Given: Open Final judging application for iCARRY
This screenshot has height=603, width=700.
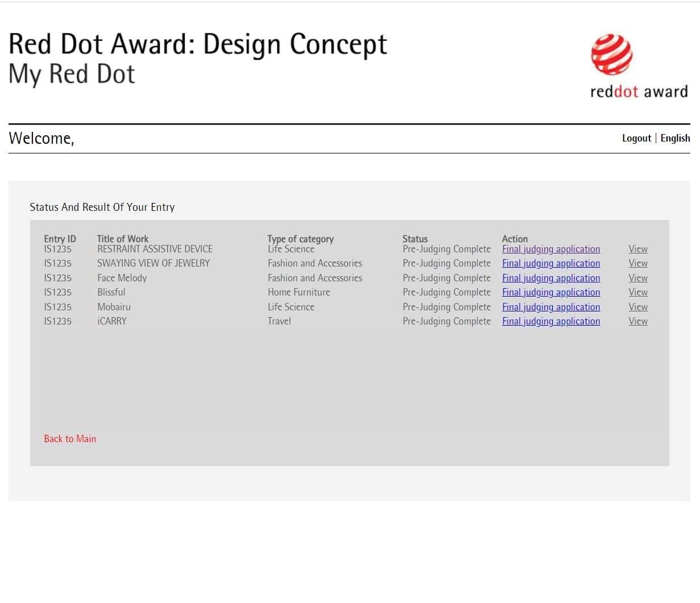Looking at the screenshot, I should [551, 321].
